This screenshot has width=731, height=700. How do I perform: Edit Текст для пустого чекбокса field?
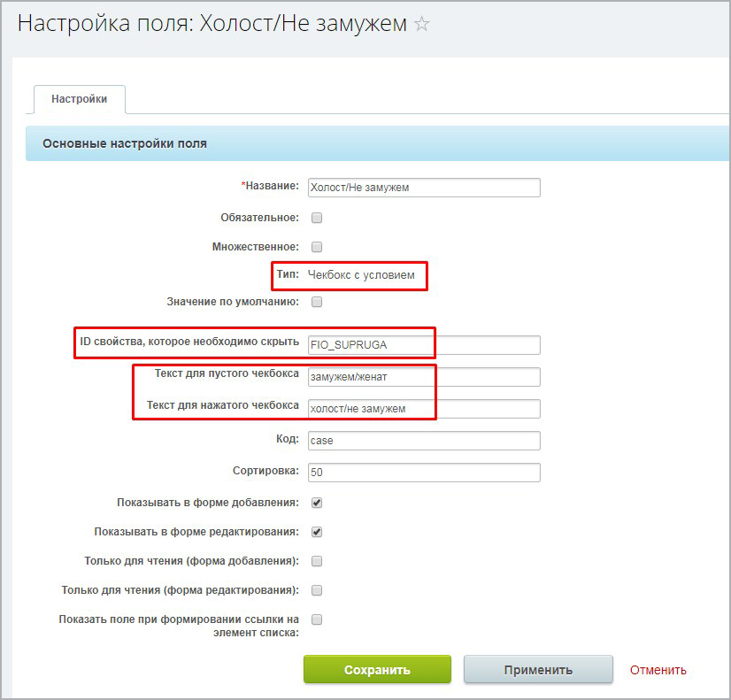point(424,377)
